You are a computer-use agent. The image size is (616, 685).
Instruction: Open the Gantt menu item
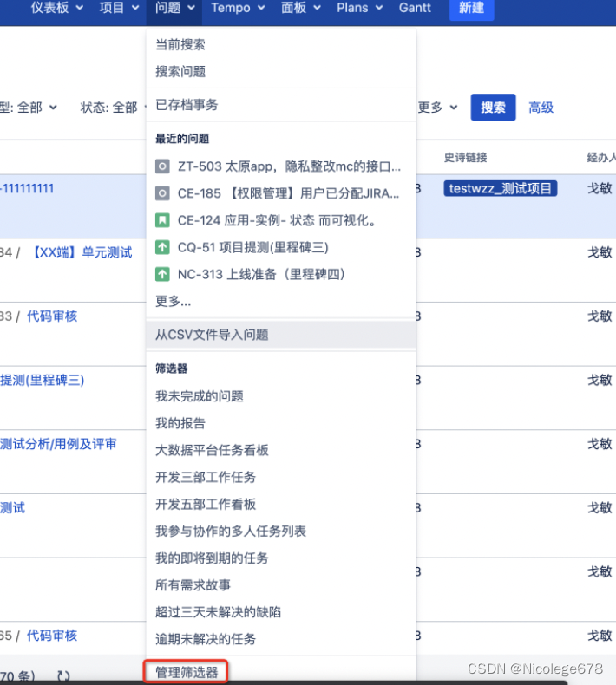[x=415, y=8]
